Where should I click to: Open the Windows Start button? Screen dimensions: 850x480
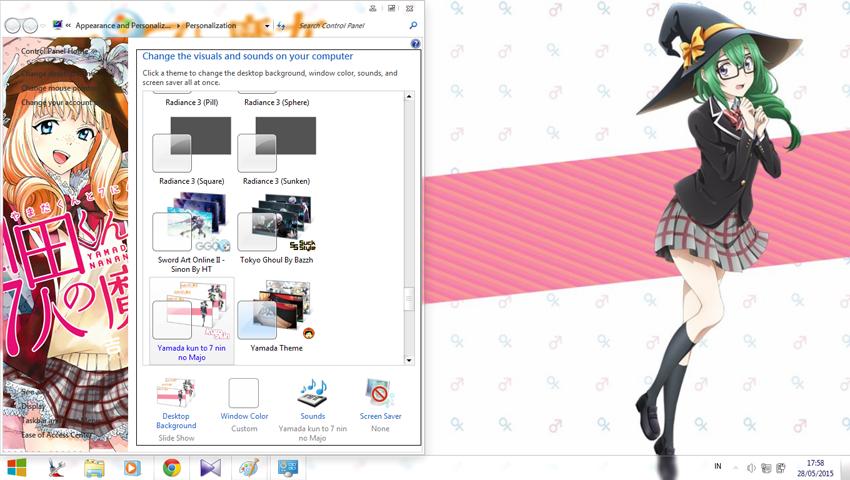click(17, 467)
